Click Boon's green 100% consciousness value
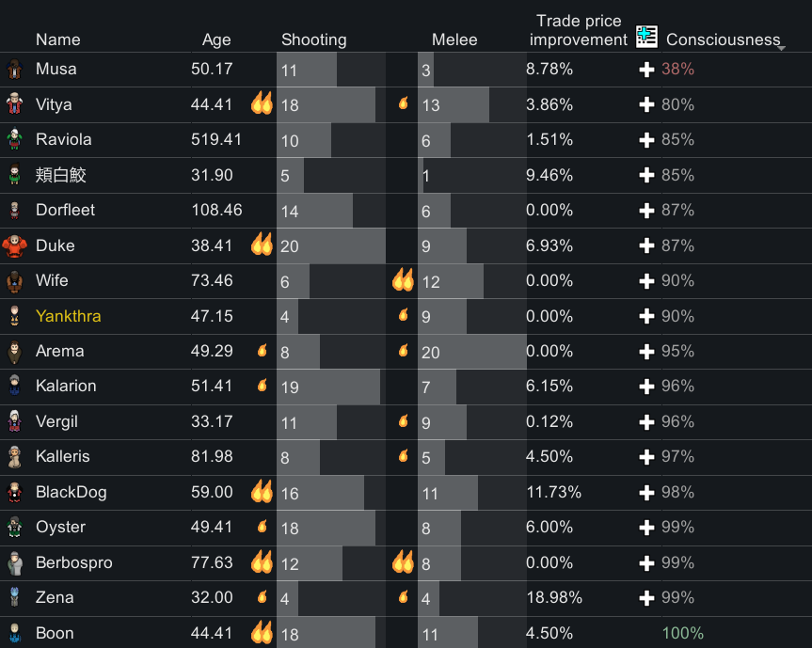812x648 pixels. tap(682, 633)
